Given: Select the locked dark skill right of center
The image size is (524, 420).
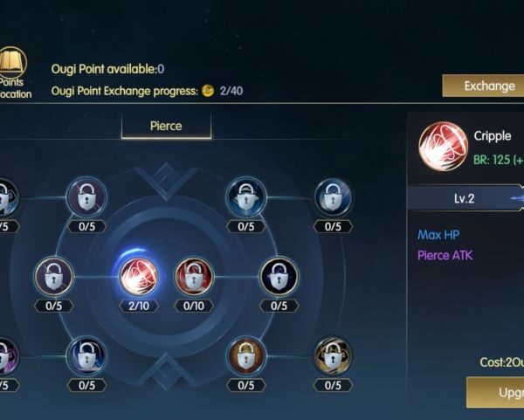Looking at the screenshot, I should tap(279, 276).
